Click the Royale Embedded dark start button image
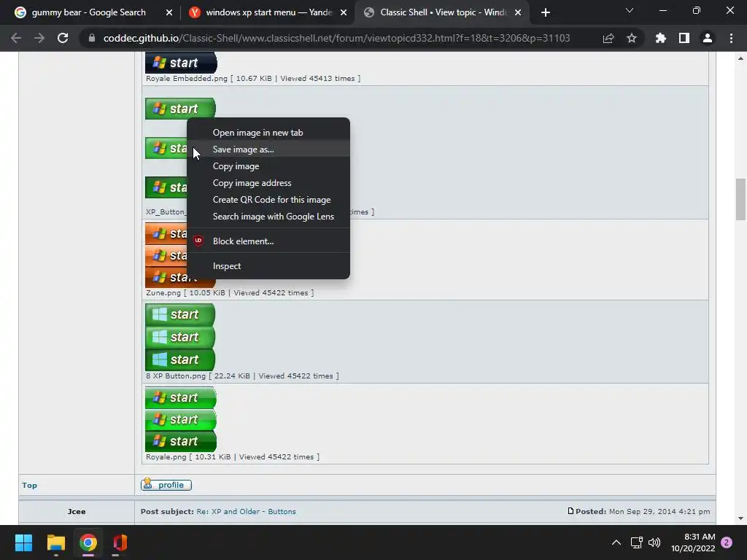Viewport: 747px width, 560px height. coord(181,63)
